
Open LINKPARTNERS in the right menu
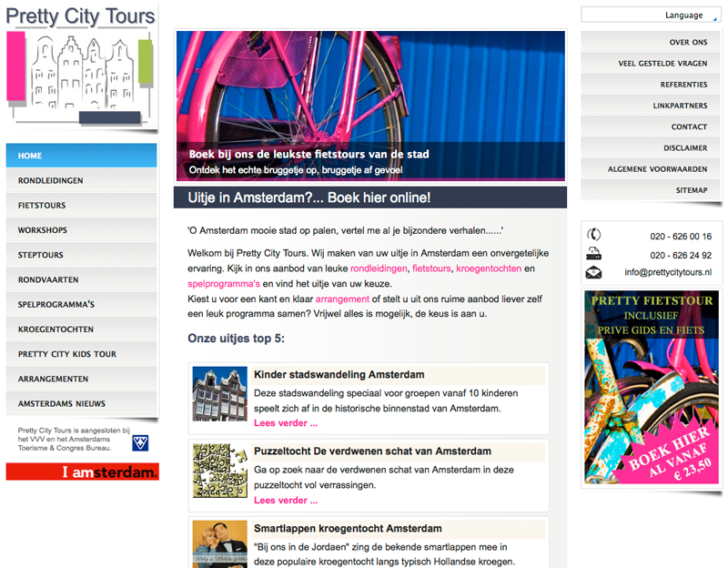click(651, 106)
